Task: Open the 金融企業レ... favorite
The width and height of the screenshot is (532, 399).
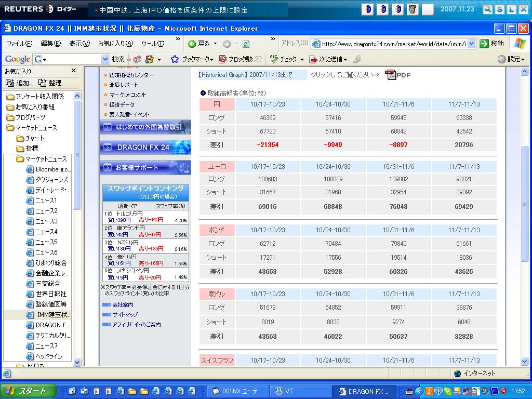Action: coord(47,273)
